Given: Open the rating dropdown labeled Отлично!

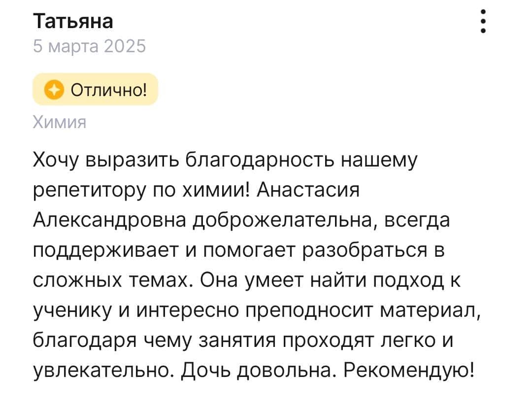Looking at the screenshot, I should click(x=95, y=89).
